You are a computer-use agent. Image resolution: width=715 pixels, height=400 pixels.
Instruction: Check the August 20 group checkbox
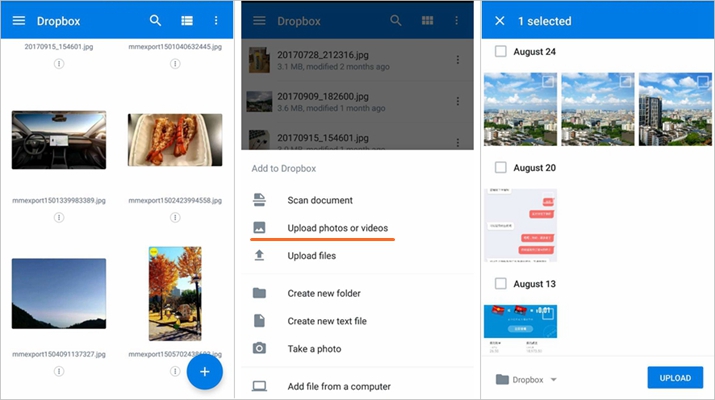point(501,167)
